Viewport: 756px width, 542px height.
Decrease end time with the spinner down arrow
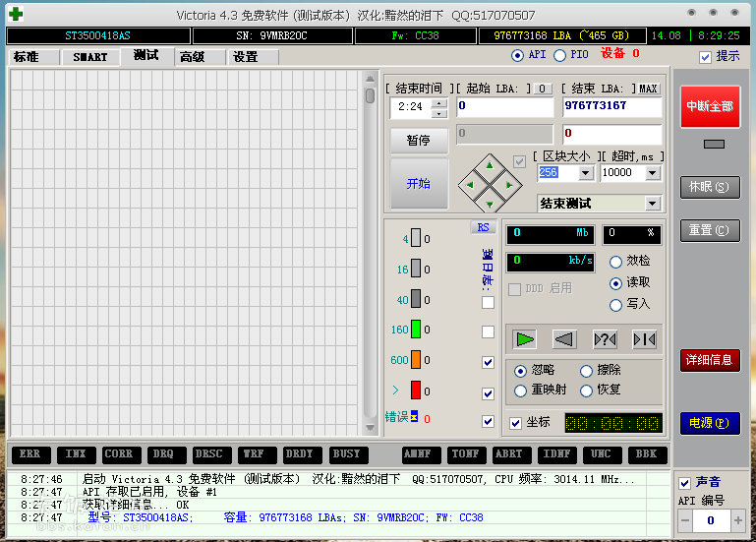pos(438,113)
